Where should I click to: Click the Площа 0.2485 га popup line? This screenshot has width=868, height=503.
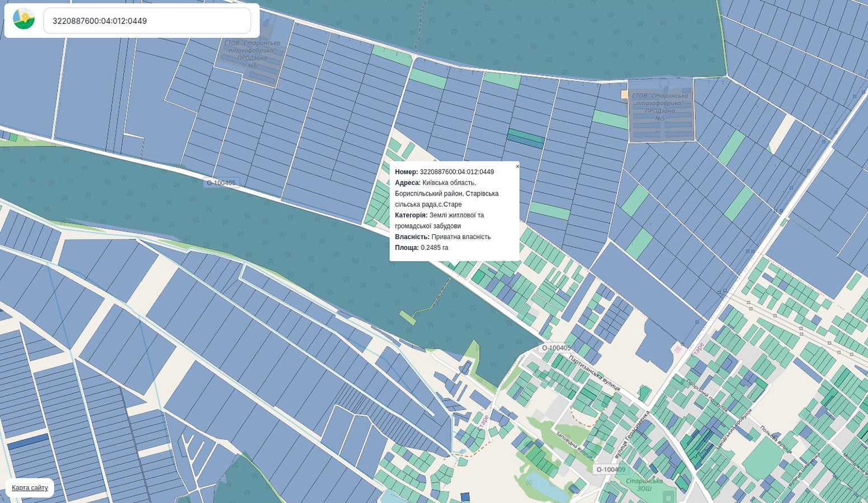[x=421, y=248]
